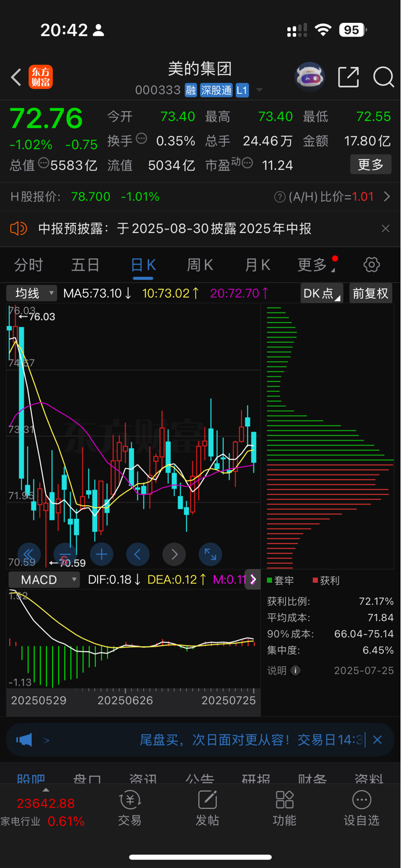Open the 财务 tab
Image resolution: width=401 pixels, height=868 pixels.
(312, 779)
